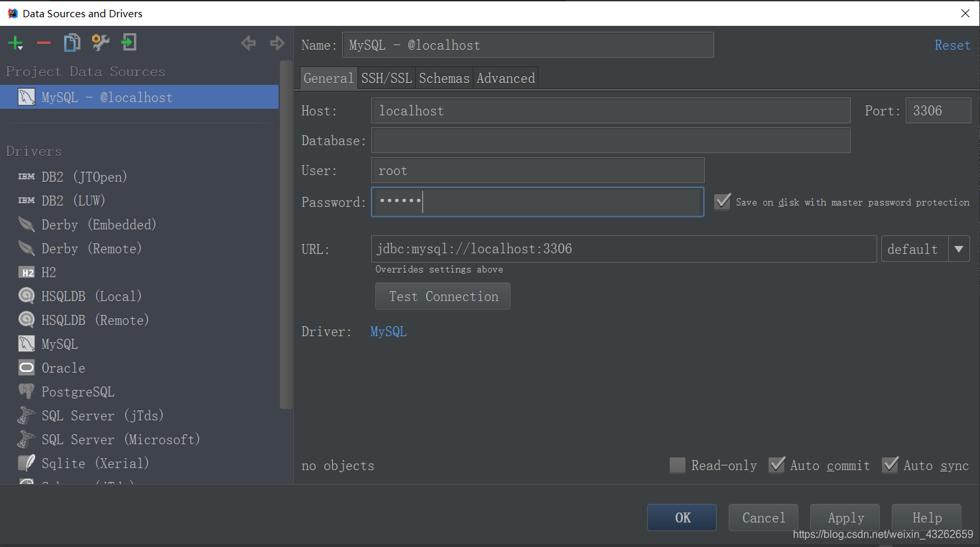Click the IBM icon beside DB2 (JTOpen)
The image size is (980, 547).
[x=27, y=176]
